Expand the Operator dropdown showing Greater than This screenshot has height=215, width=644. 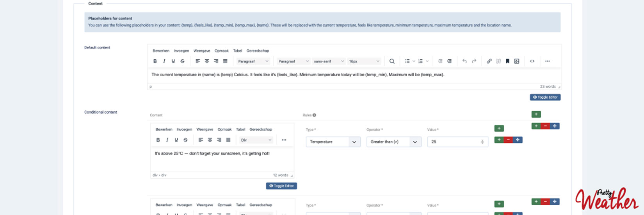[393, 142]
